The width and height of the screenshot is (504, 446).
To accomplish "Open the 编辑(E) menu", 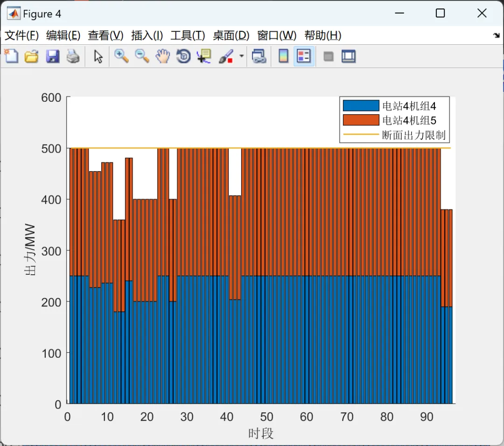I will click(63, 35).
